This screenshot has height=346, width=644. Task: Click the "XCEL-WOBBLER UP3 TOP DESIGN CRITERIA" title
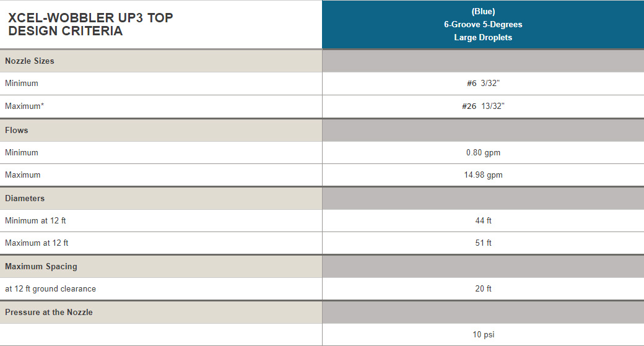[90, 25]
